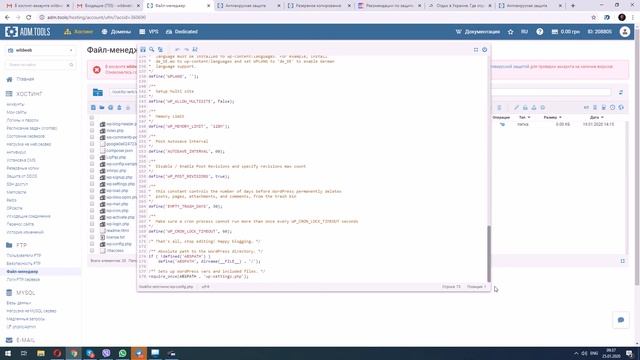Screen dimensions: 640x360
Task: Go to Главная in sidebar
Action: pyautogui.click(x=25, y=79)
